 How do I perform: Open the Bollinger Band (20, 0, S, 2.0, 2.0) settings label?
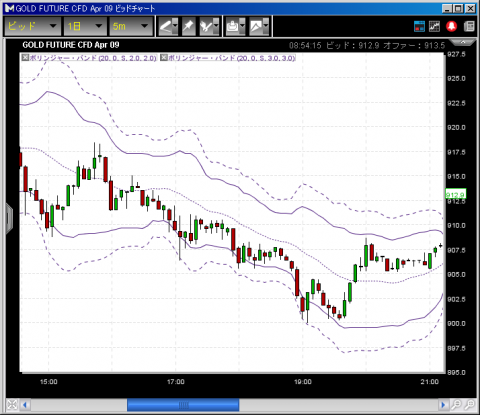tap(93, 58)
